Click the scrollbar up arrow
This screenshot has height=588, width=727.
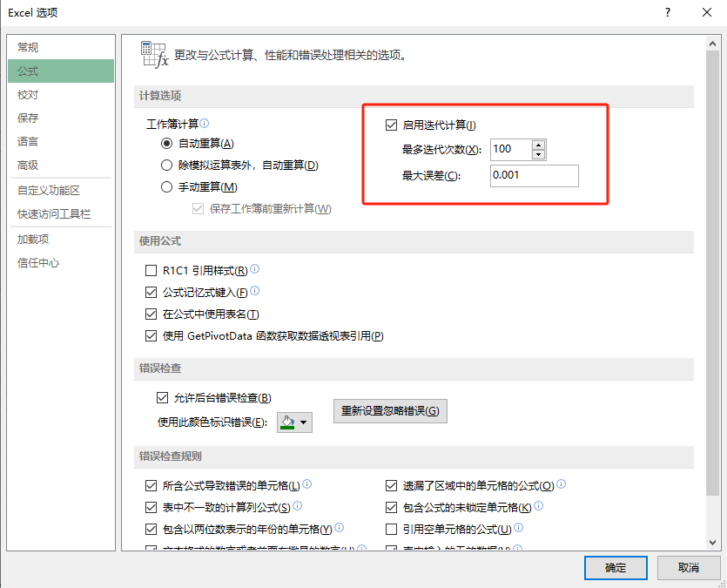point(712,44)
